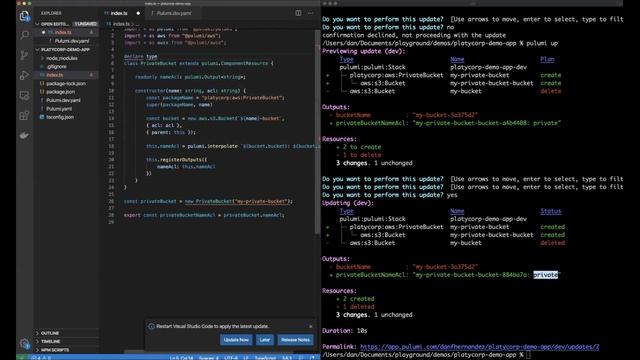Viewport: 640px width, 360px height.
Task: Expand the Outline section
Action: click(x=67, y=333)
